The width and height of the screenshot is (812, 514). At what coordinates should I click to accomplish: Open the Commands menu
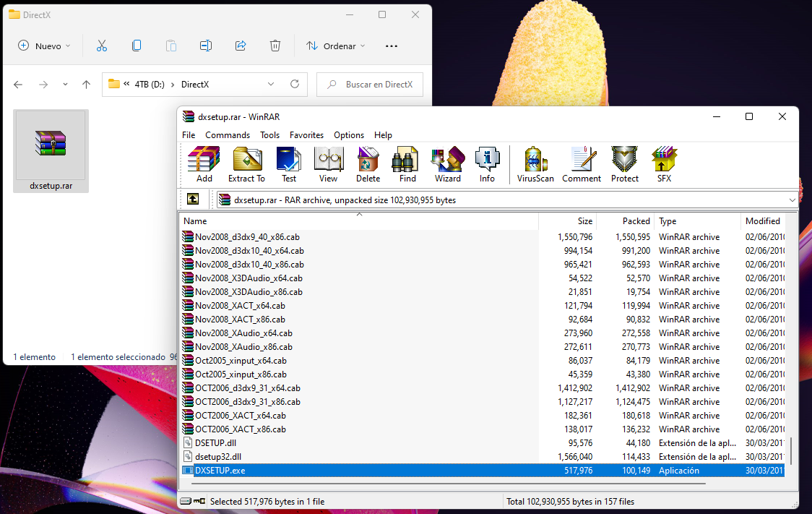pyautogui.click(x=228, y=134)
